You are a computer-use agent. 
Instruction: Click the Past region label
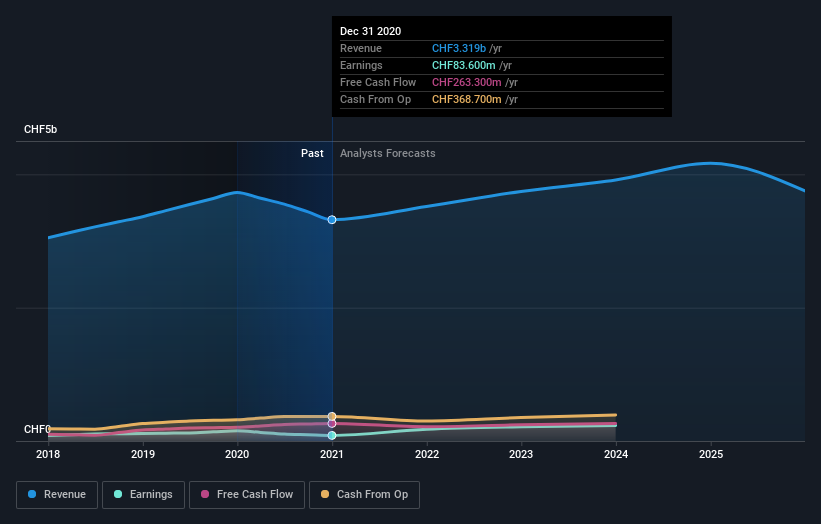tap(312, 153)
